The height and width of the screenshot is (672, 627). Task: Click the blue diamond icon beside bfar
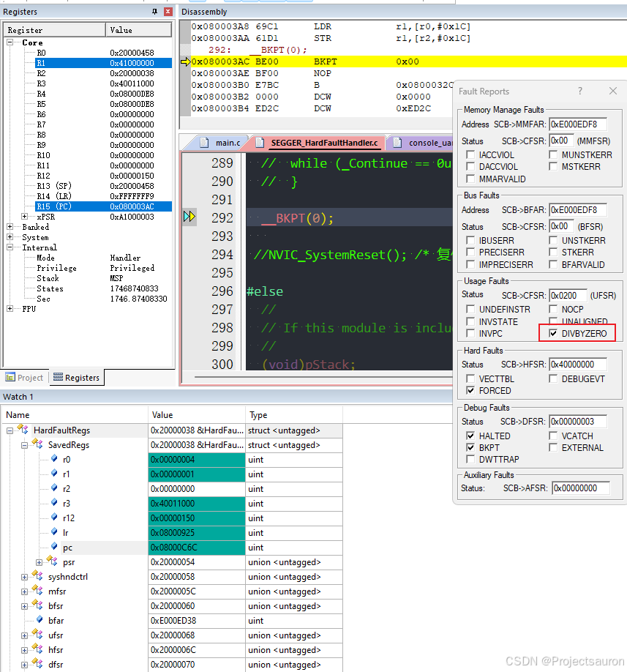click(x=40, y=621)
